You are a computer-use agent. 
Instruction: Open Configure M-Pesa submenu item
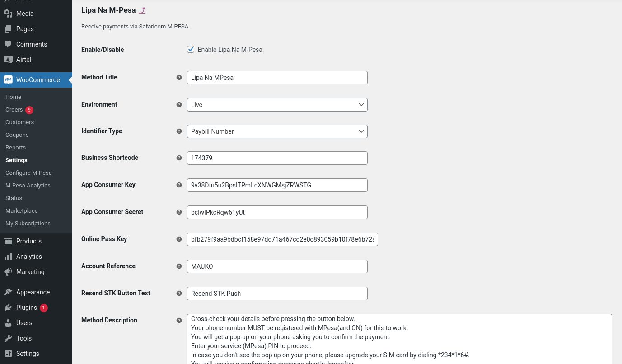28,173
